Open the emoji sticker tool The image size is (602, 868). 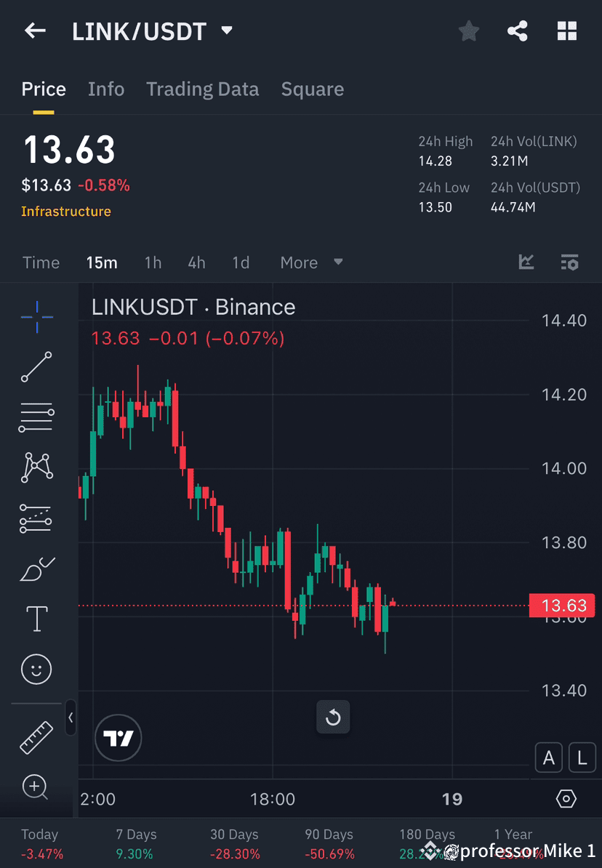click(x=36, y=669)
